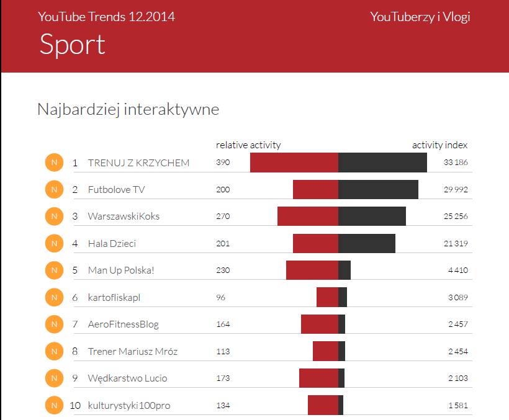This screenshot has width=509, height=420.
Task: Click the orange N badge beside TRENUJ Z KRZYCHEM
Action: coord(55,163)
